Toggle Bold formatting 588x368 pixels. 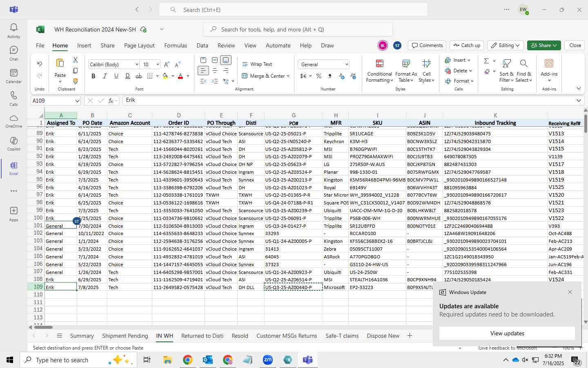coord(94,76)
